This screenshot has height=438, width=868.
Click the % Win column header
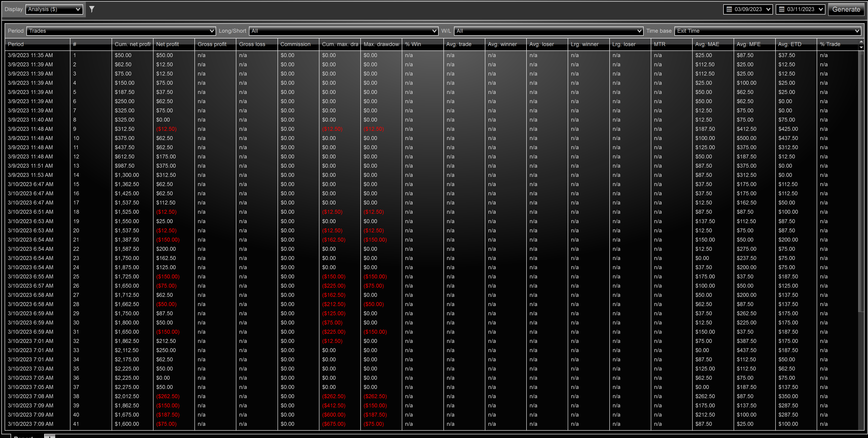point(422,44)
